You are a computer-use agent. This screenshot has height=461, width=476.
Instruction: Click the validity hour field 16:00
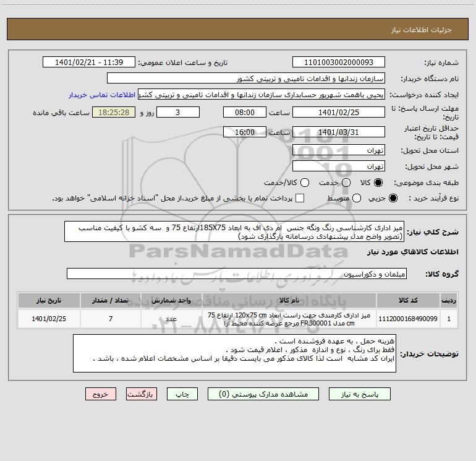(x=245, y=132)
